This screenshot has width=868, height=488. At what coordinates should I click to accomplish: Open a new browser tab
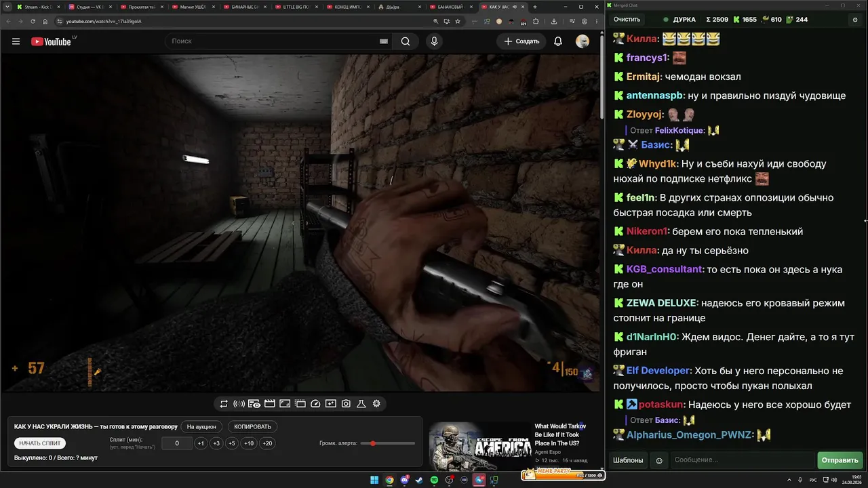pos(535,7)
